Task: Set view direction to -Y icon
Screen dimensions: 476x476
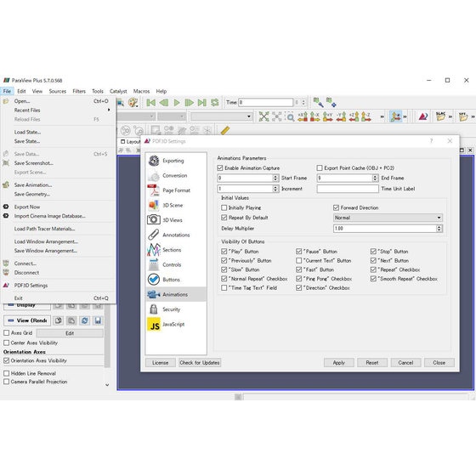Action: click(x=341, y=116)
